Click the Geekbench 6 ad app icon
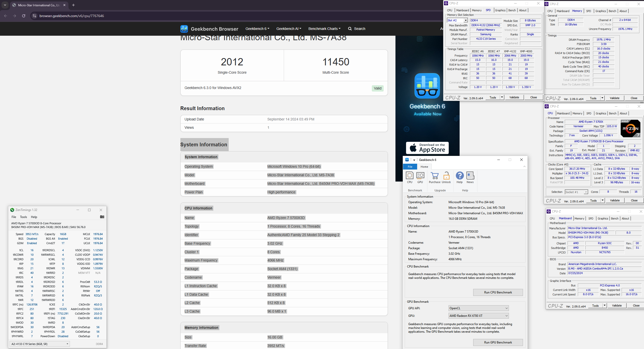The image size is (644, 349). [427, 86]
